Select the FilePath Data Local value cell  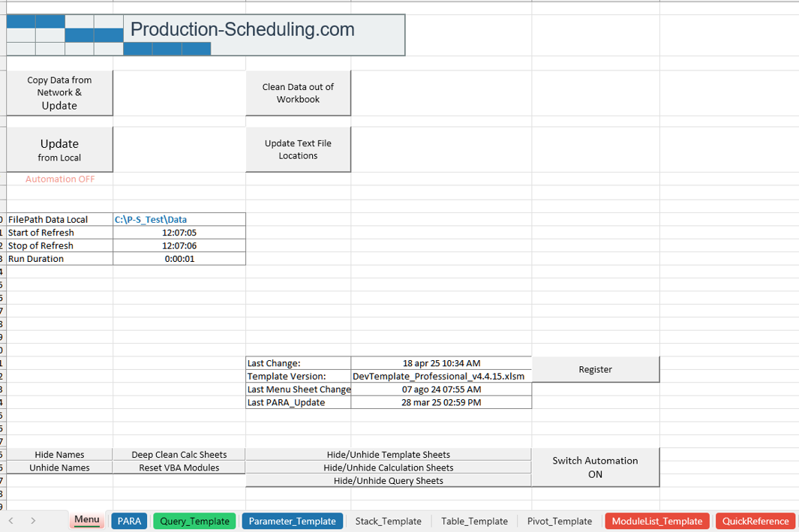click(179, 220)
